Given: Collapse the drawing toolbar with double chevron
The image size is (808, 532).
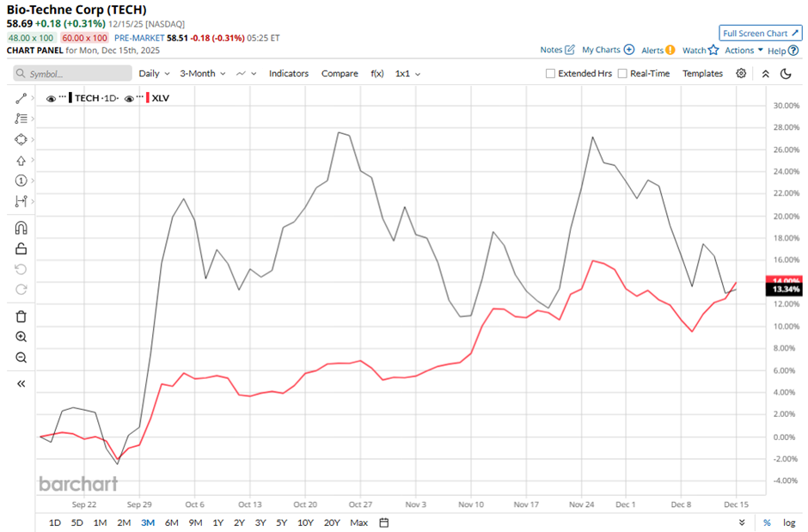Looking at the screenshot, I should pyautogui.click(x=21, y=383).
